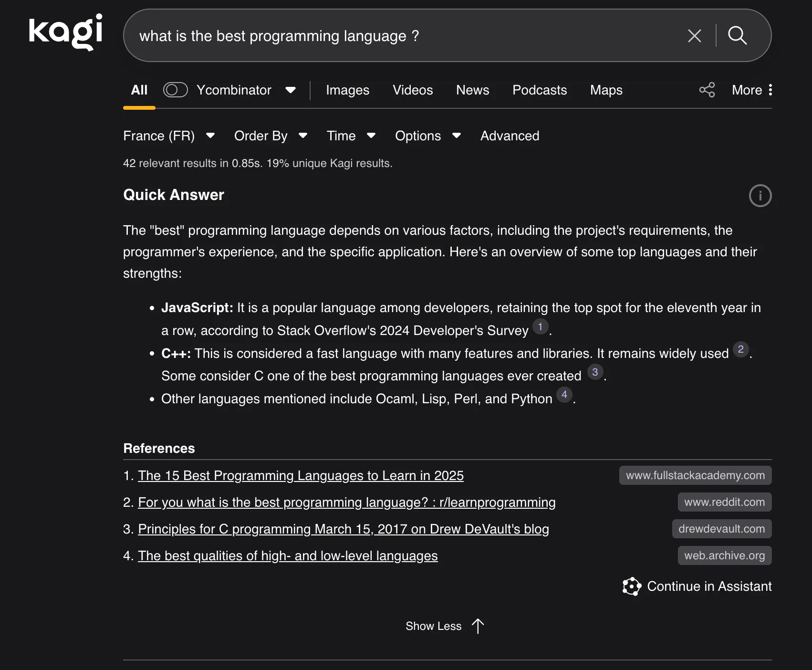The image size is (812, 670).
Task: Clear the search query with X icon
Action: [694, 36]
